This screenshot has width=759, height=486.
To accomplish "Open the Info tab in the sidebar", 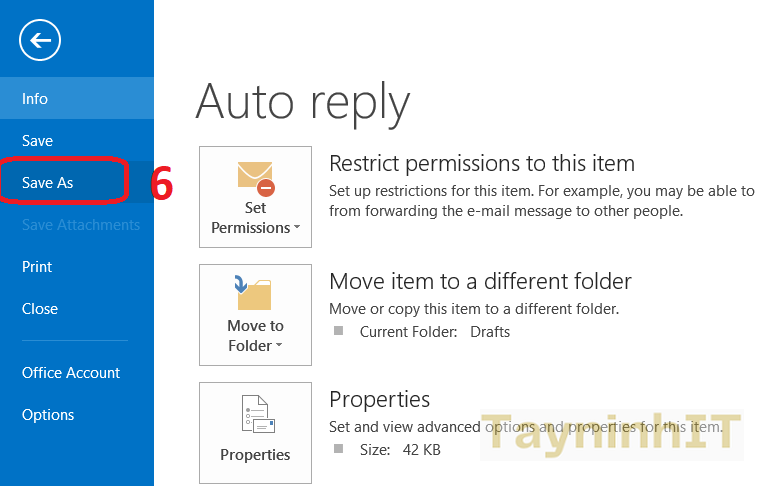I will [35, 99].
